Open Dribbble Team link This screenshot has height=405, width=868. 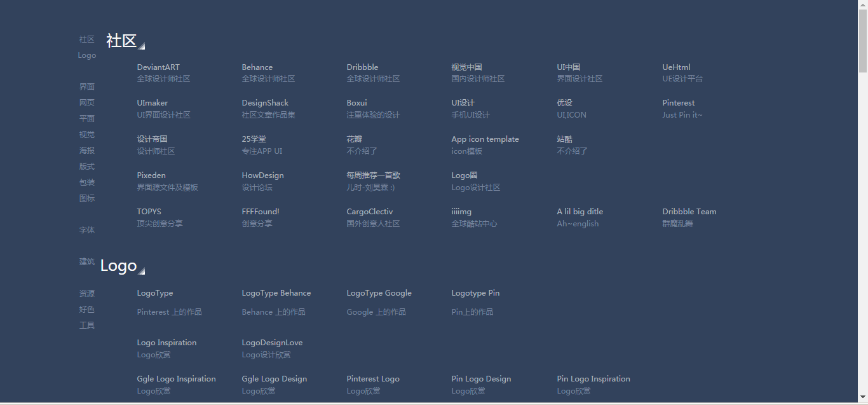[689, 212]
